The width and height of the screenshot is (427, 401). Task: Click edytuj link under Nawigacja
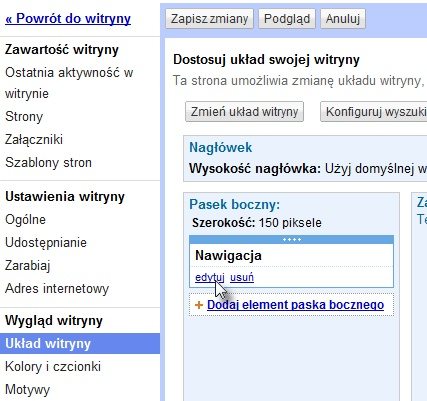[x=210, y=277]
